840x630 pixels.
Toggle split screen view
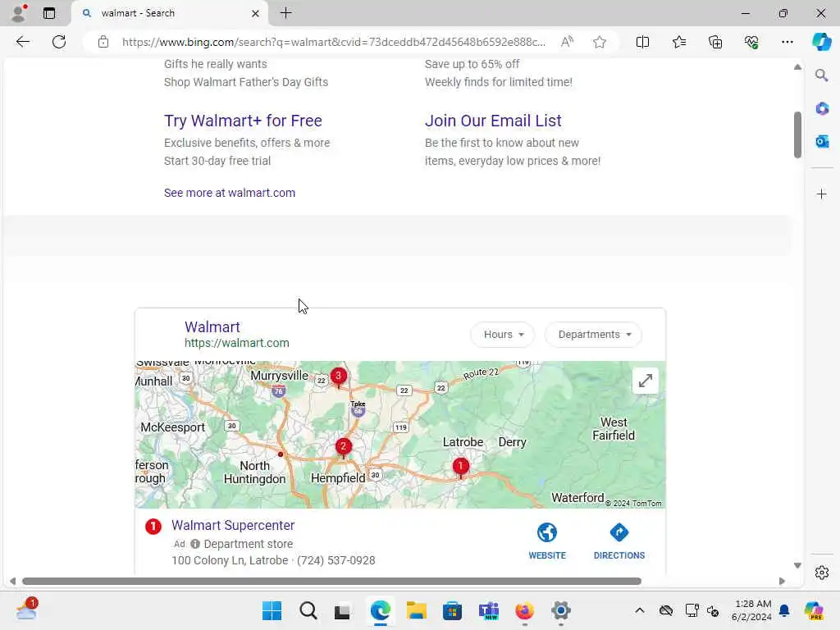point(642,42)
